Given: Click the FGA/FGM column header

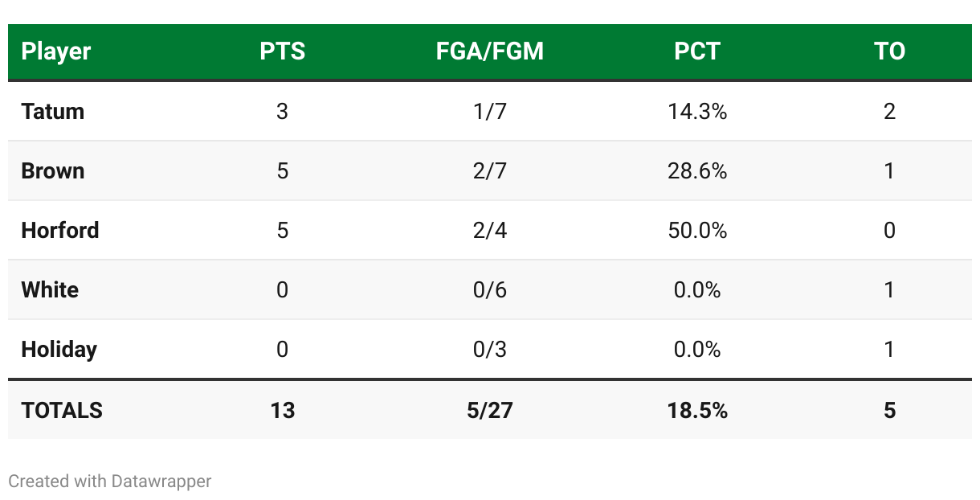Looking at the screenshot, I should tap(489, 51).
